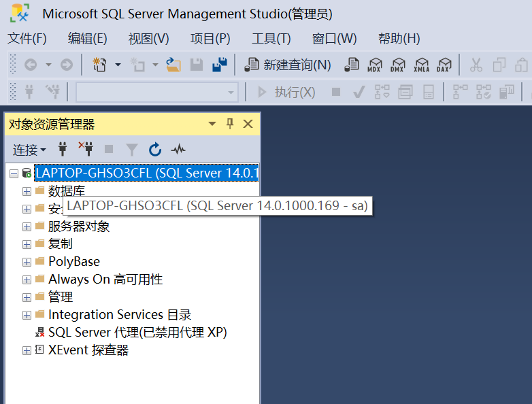The width and height of the screenshot is (532, 404).
Task: Collapse the LAPTOP-GHSO3CFL server node
Action: click(x=14, y=174)
